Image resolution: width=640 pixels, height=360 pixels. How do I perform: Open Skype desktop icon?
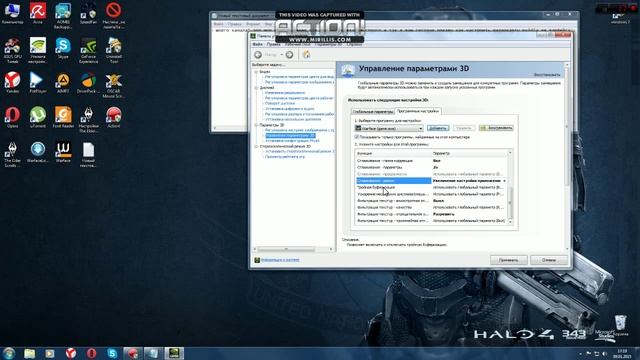63,48
